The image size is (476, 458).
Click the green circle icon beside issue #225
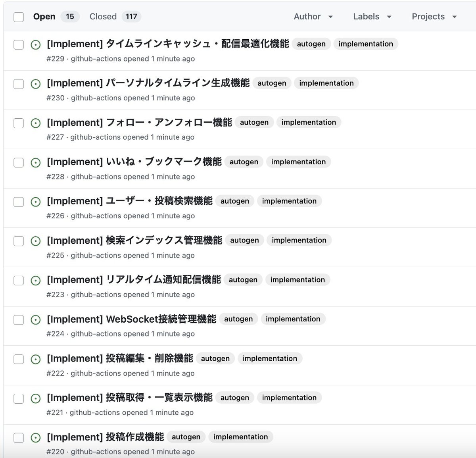click(35, 241)
